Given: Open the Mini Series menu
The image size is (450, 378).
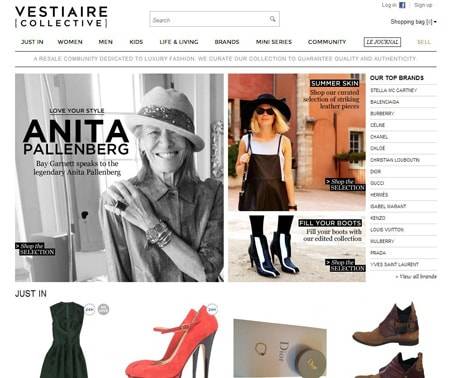Looking at the screenshot, I should coord(274,42).
